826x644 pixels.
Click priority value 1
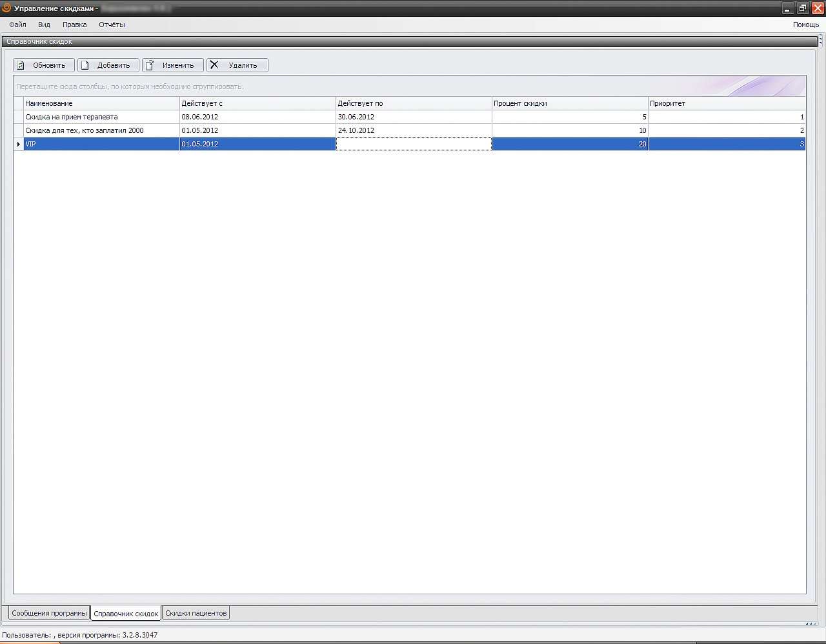tap(727, 117)
